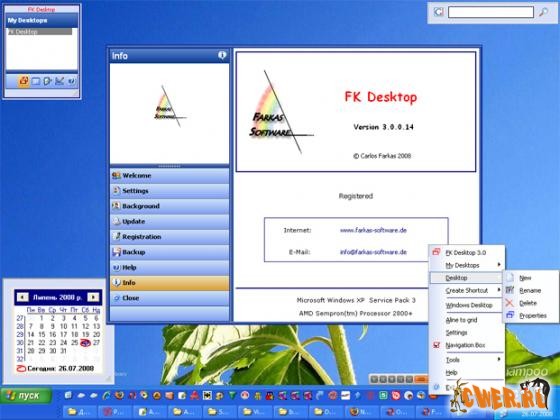Click the My Desktops header in navigation box

(42, 20)
